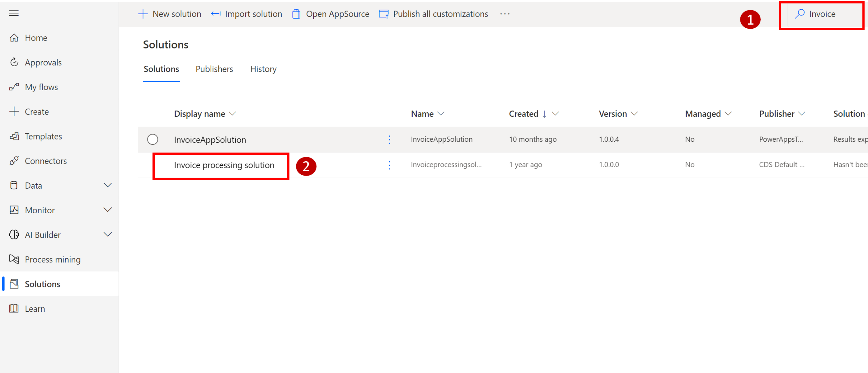Open My flows in the sidebar
The width and height of the screenshot is (868, 373).
click(41, 87)
